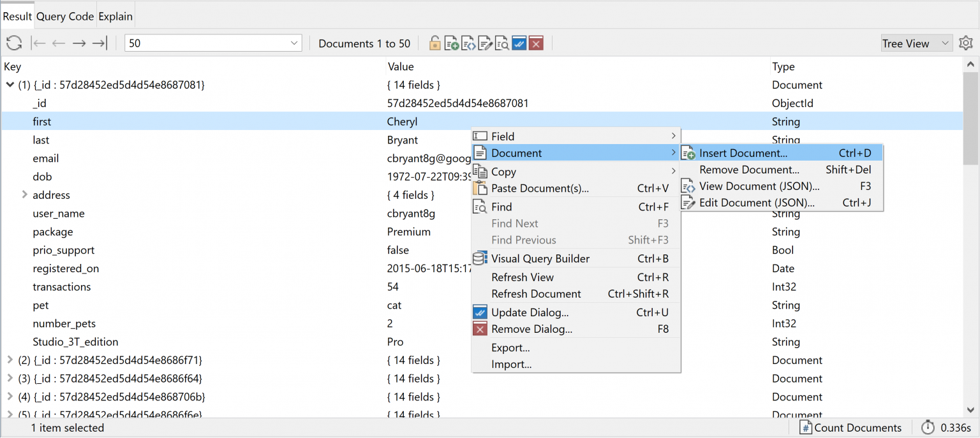Viewport: 980px width, 438px height.
Task: Open the Update Dialog toolbar icon
Action: (519, 43)
